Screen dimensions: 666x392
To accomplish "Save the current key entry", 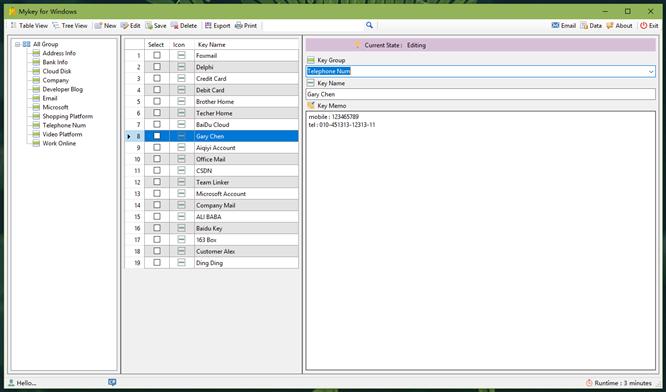I will click(156, 25).
